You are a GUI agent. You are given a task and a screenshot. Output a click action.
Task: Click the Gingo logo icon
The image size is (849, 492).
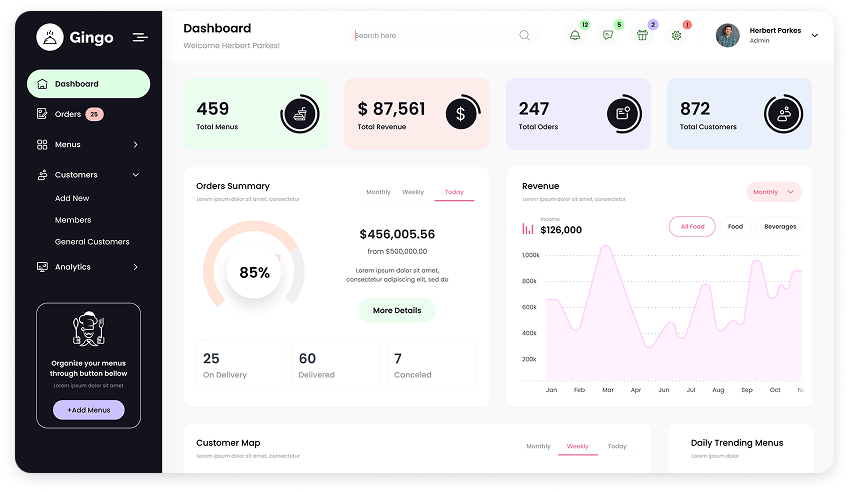[50, 37]
